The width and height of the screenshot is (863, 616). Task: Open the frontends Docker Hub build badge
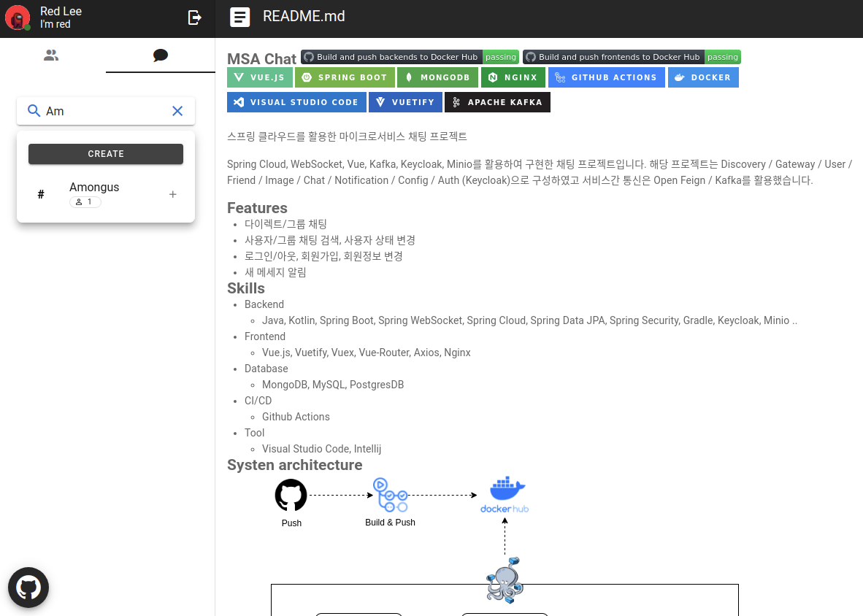click(632, 57)
